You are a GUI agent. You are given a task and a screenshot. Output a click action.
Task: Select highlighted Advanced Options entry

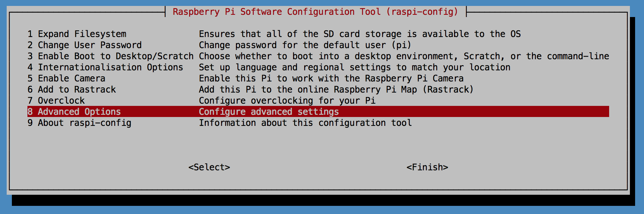[318, 112]
